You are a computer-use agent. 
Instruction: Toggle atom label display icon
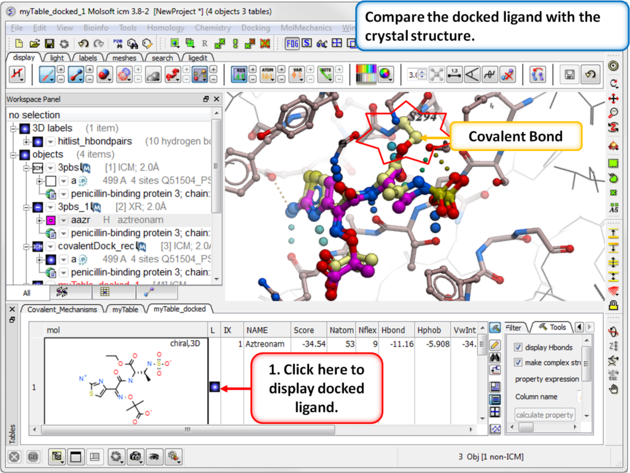268,75
